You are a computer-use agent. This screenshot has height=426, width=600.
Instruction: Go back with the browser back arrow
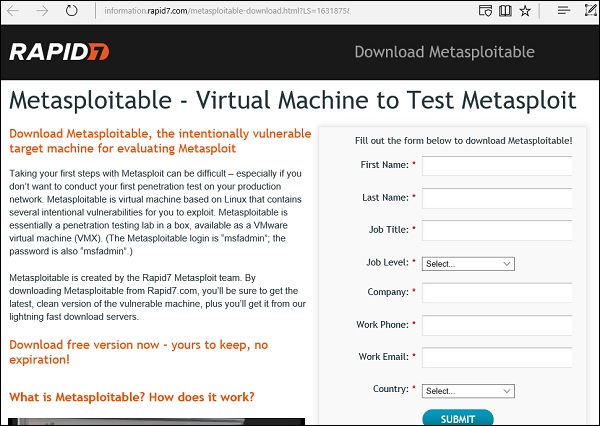[x=13, y=11]
